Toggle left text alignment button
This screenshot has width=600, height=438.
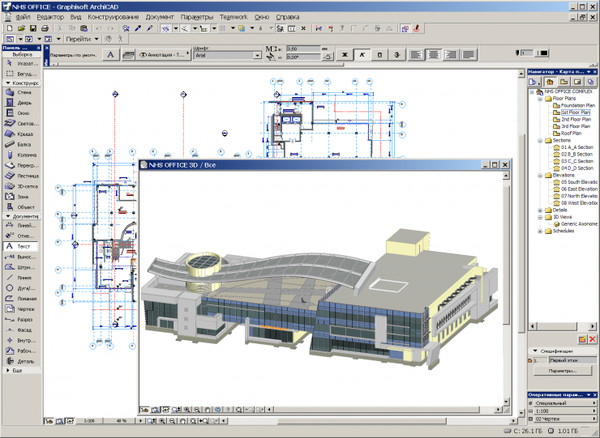(x=416, y=55)
